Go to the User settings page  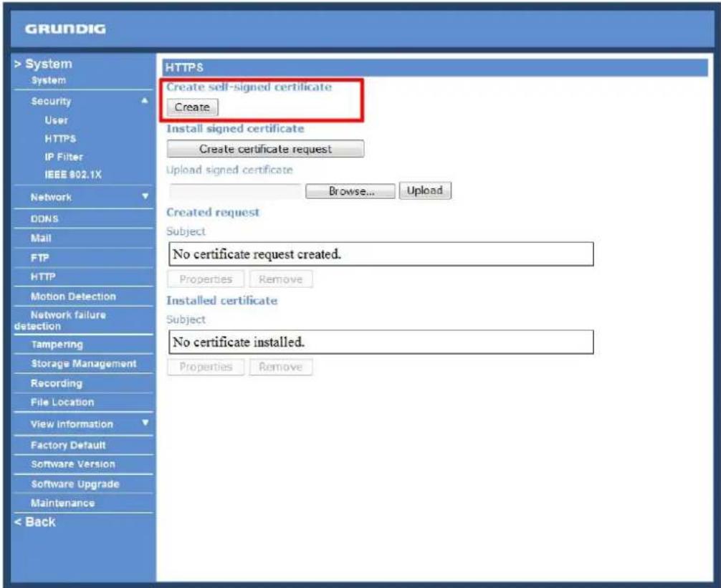[56, 120]
